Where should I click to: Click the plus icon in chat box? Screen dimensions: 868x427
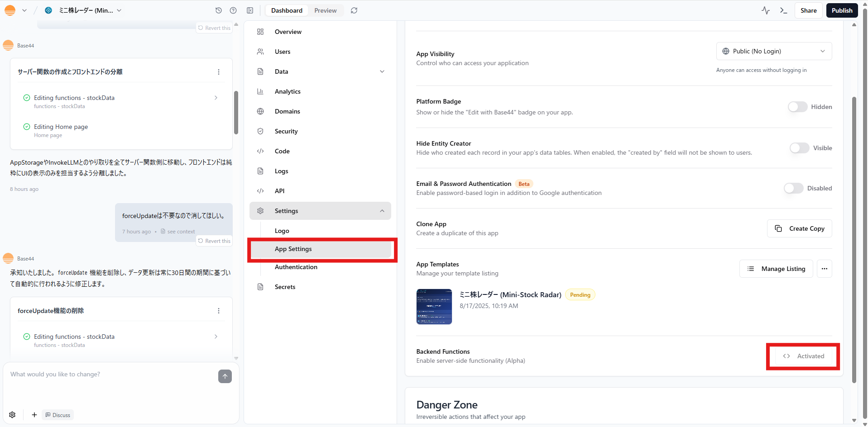click(34, 415)
